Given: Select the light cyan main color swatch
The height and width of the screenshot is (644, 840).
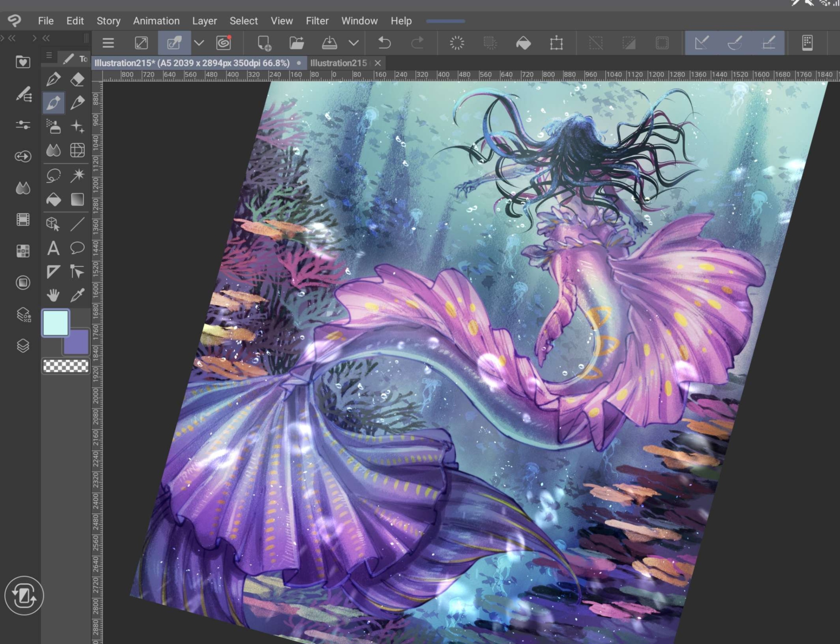Looking at the screenshot, I should [x=55, y=322].
